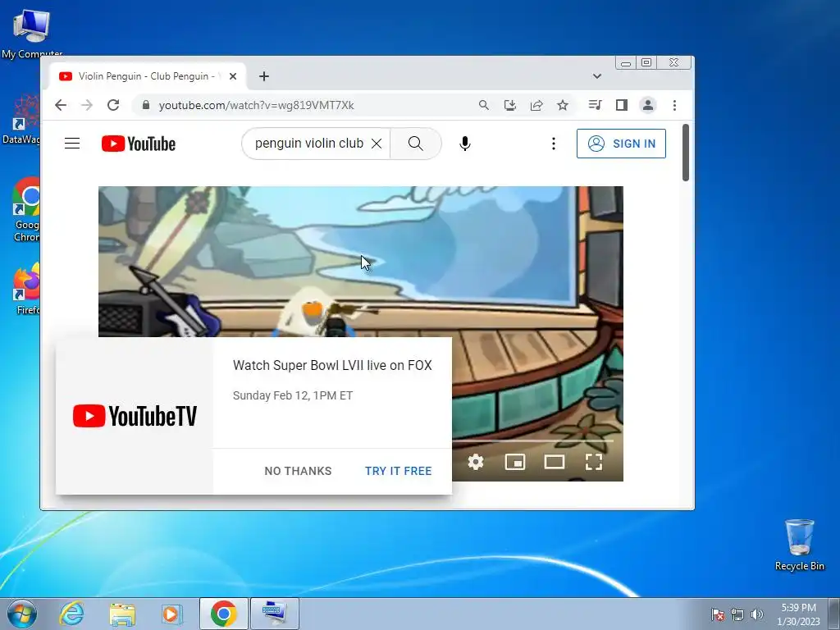Start voice search with the microphone
Screen dimensions: 840x630
point(465,144)
